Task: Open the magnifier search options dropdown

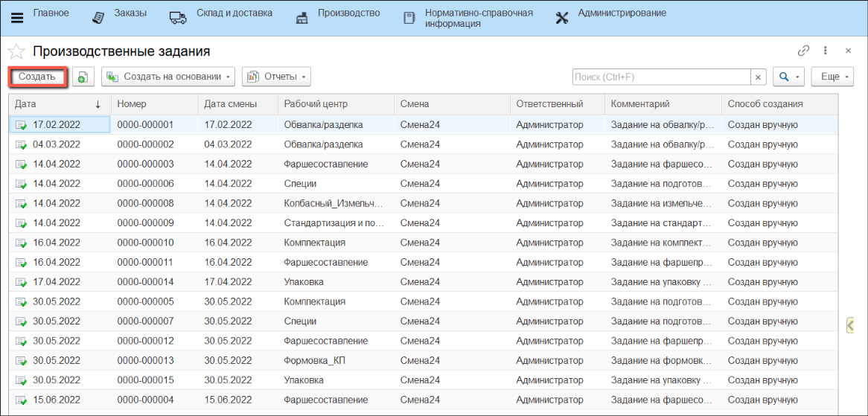Action: [x=788, y=77]
